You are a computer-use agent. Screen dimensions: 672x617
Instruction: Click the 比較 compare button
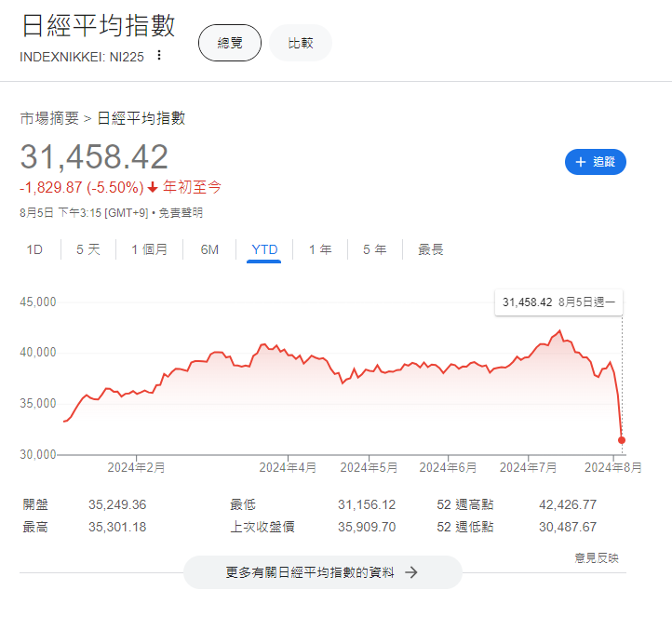[x=301, y=43]
